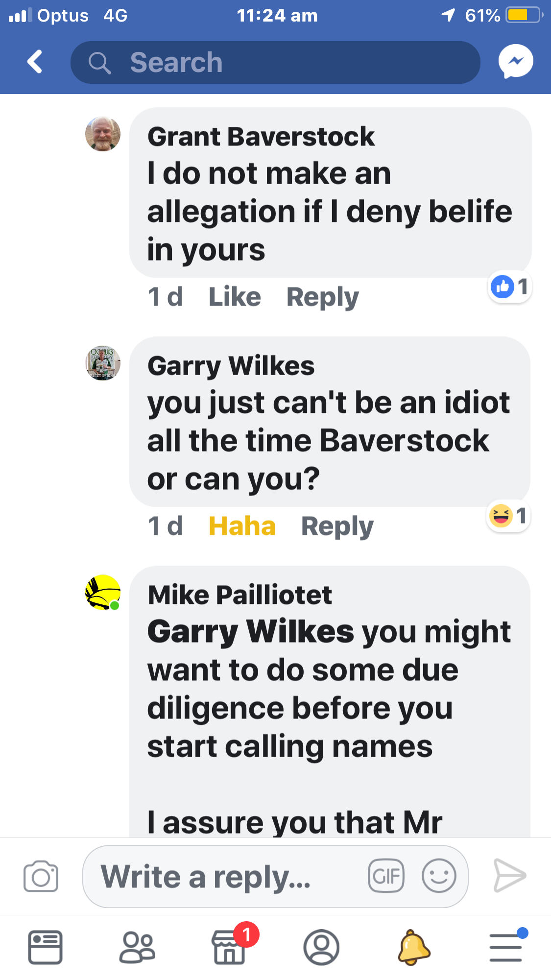Open the emoji picker smiley icon

pyautogui.click(x=439, y=876)
